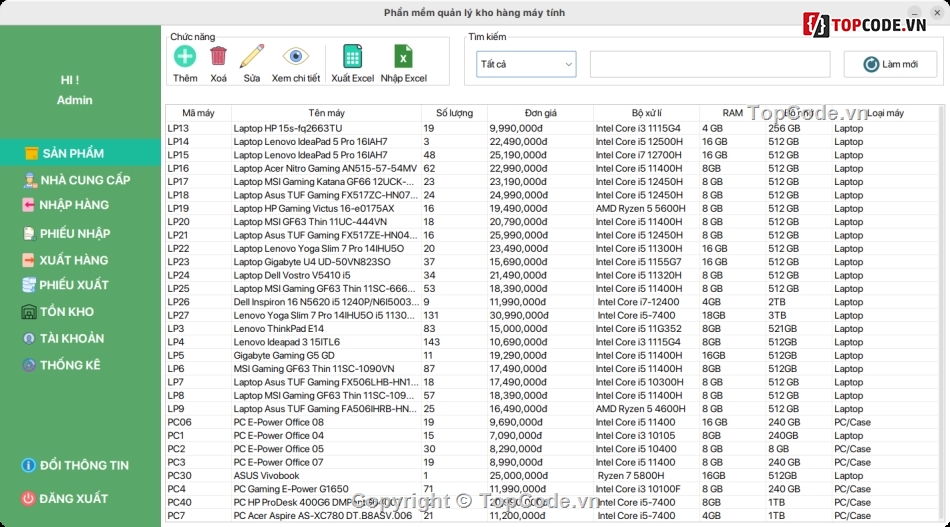Click the 30,990,000đ price cell
The height and width of the screenshot is (527, 950).
click(540, 315)
